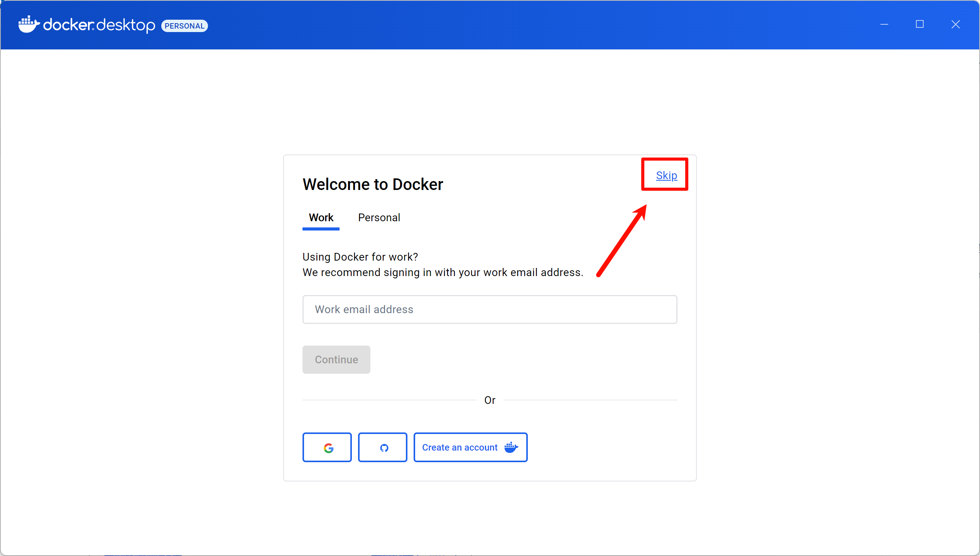Minimize the Docker Desktop window
Screen dimensions: 980x556
(x=884, y=25)
